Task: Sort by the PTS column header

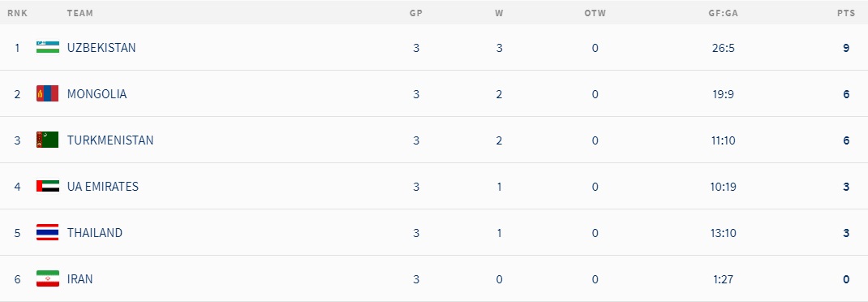Action: pos(846,13)
